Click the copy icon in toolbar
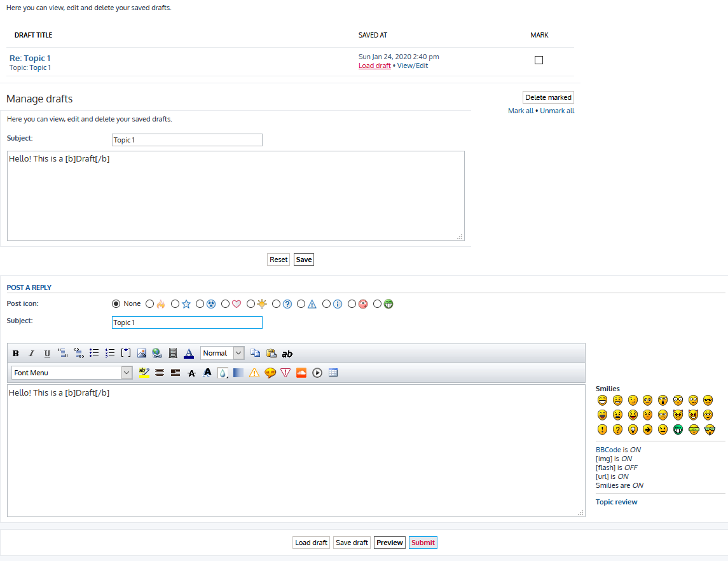 point(256,353)
